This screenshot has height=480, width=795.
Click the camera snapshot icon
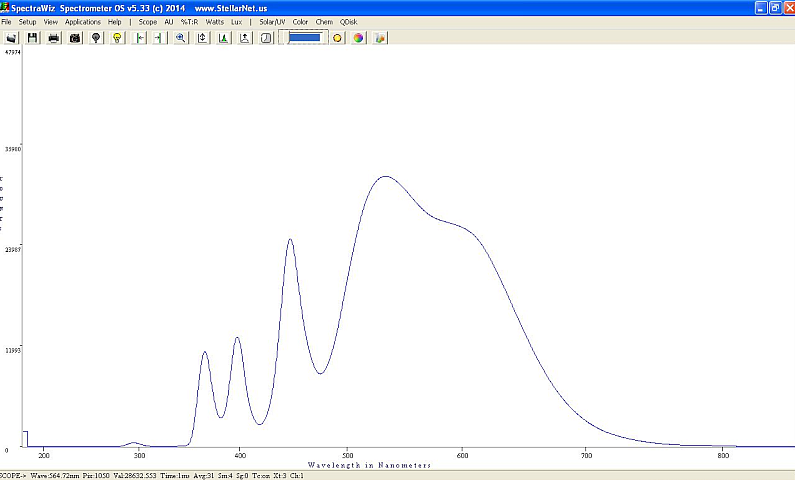[x=75, y=38]
